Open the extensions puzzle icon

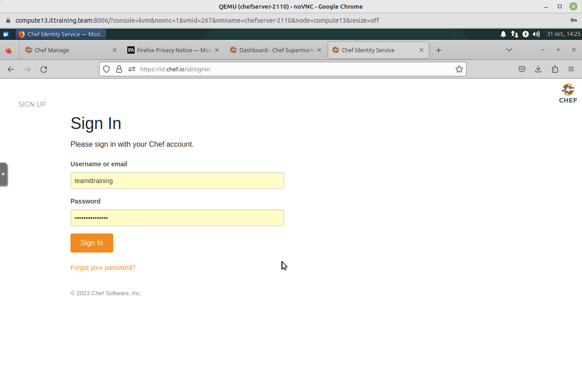click(x=555, y=69)
